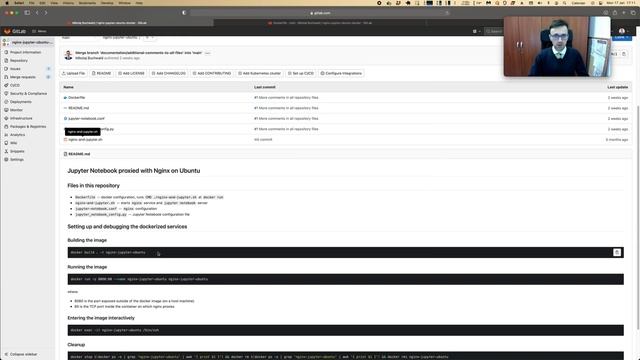Image resolution: width=640 pixels, height=360 pixels.
Task: Open Deployments in the sidebar
Action: pyautogui.click(x=20, y=102)
